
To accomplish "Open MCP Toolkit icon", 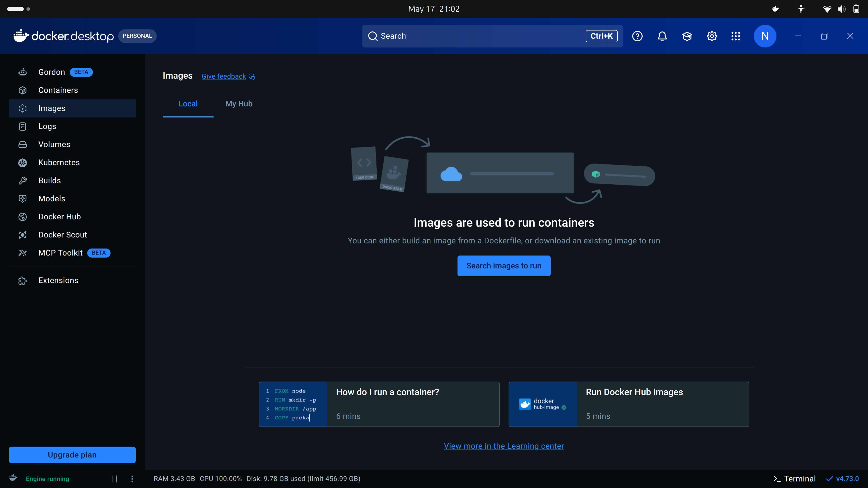I will (23, 253).
